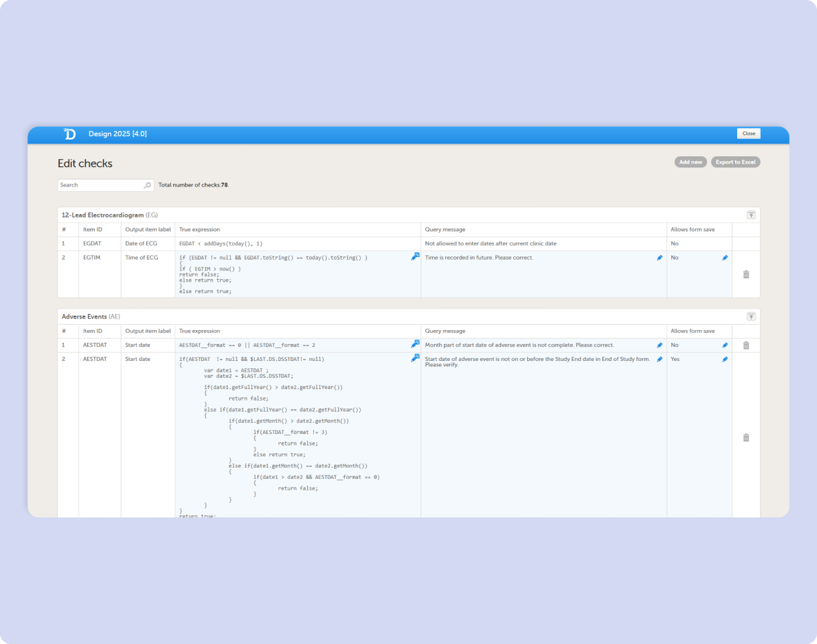Export edit checks to Excel

click(x=735, y=162)
